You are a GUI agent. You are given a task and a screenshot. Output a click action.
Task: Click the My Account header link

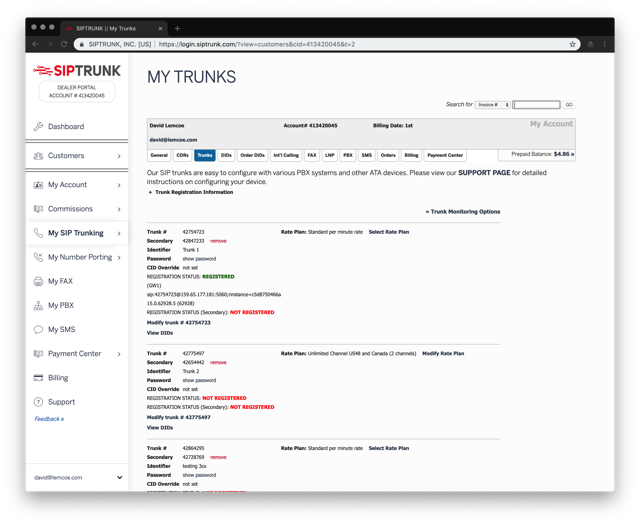tap(551, 124)
